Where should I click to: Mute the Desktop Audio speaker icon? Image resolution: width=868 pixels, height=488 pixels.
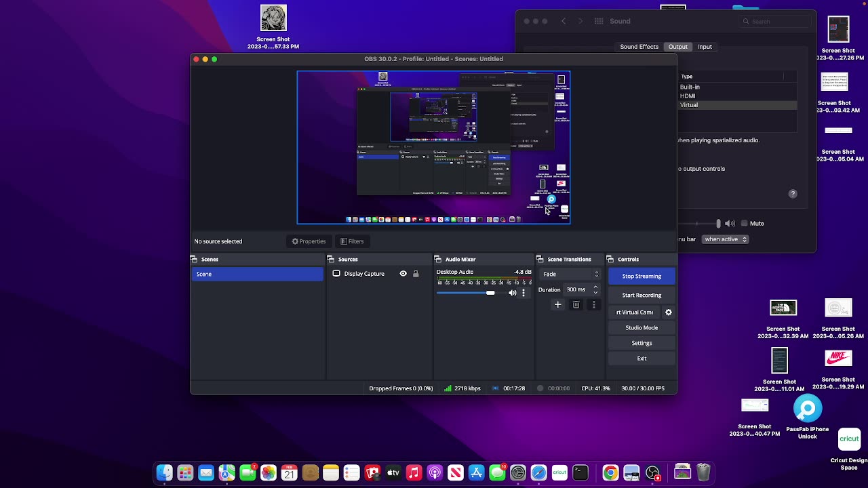click(513, 293)
